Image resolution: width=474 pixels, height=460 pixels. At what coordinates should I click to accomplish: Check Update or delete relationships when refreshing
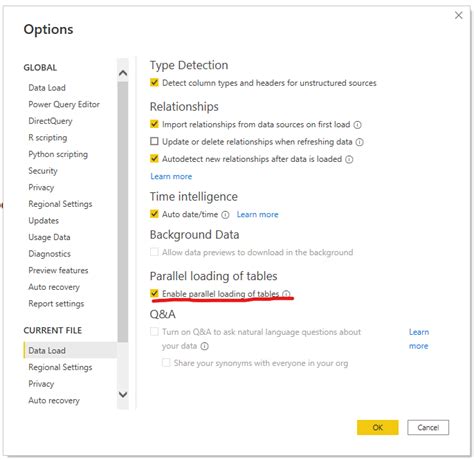pyautogui.click(x=154, y=141)
